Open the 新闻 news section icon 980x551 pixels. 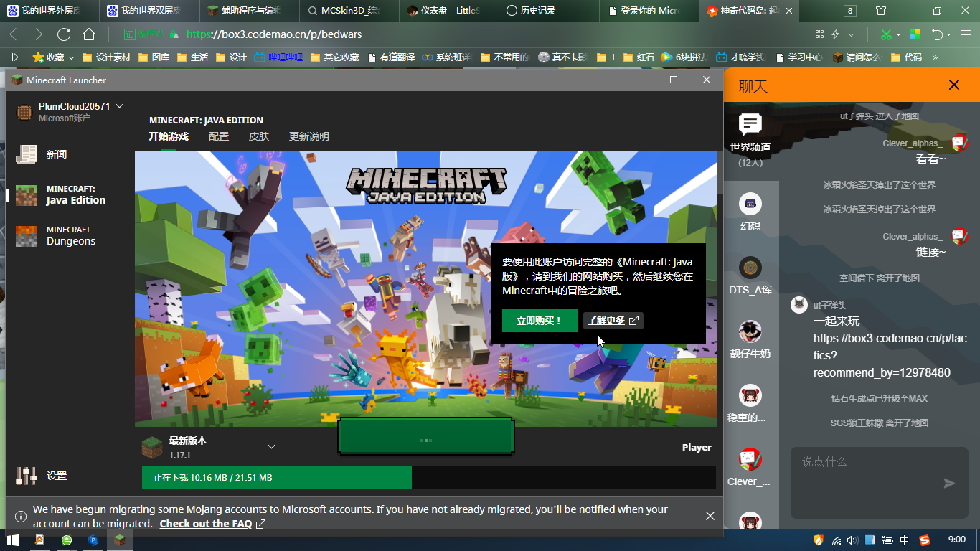27,154
